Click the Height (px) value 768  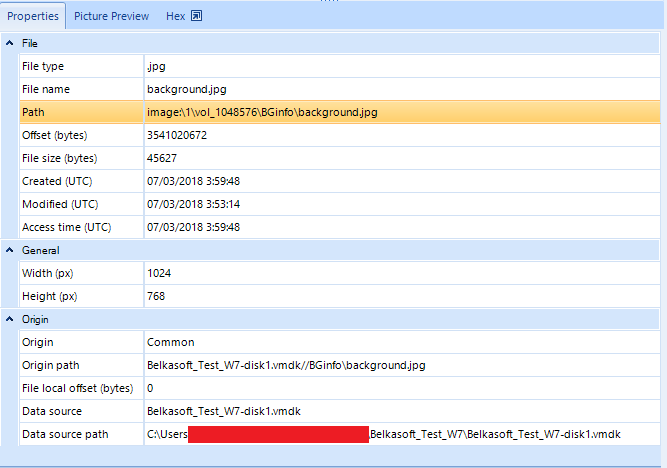coord(156,296)
